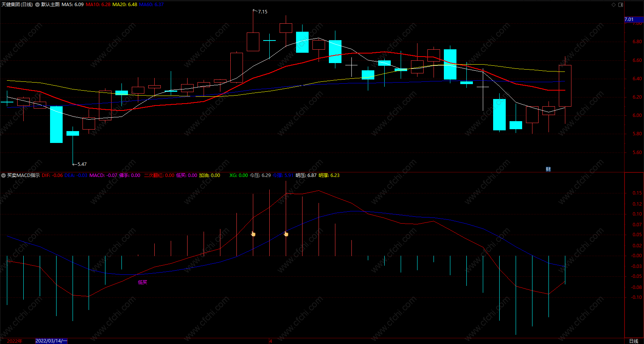Switch period via the 日线 button at bottom right
Image resolution: width=644 pixels, height=344 pixels.
point(634,341)
